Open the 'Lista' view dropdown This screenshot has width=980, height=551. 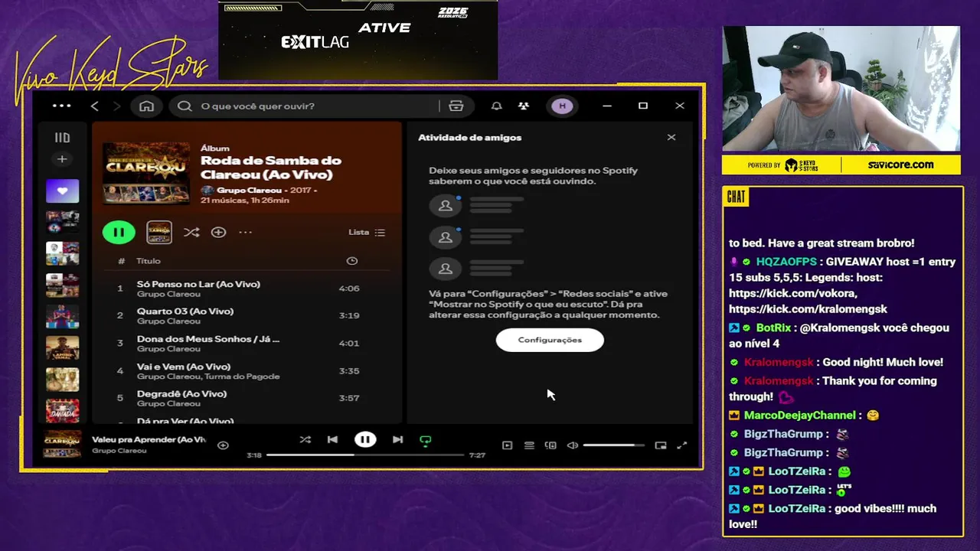(367, 232)
